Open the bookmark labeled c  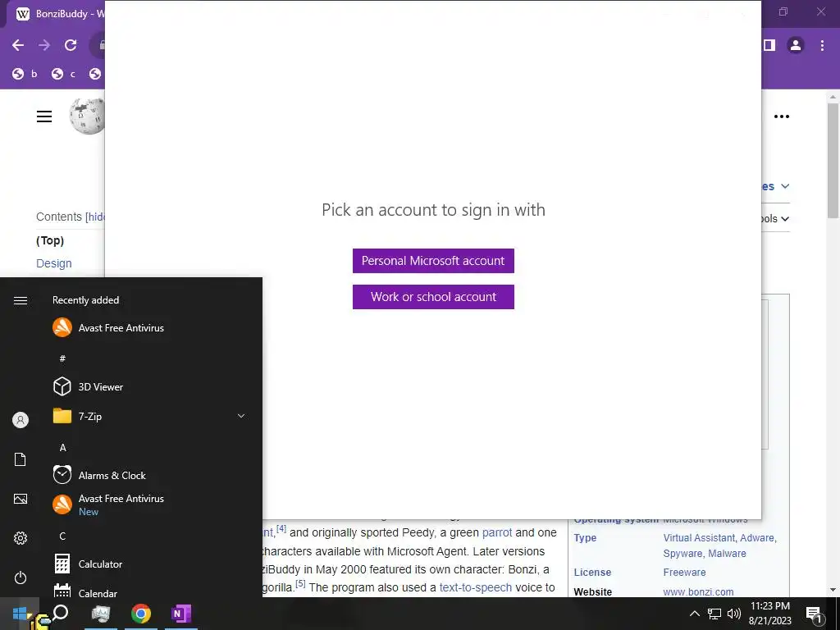click(64, 74)
